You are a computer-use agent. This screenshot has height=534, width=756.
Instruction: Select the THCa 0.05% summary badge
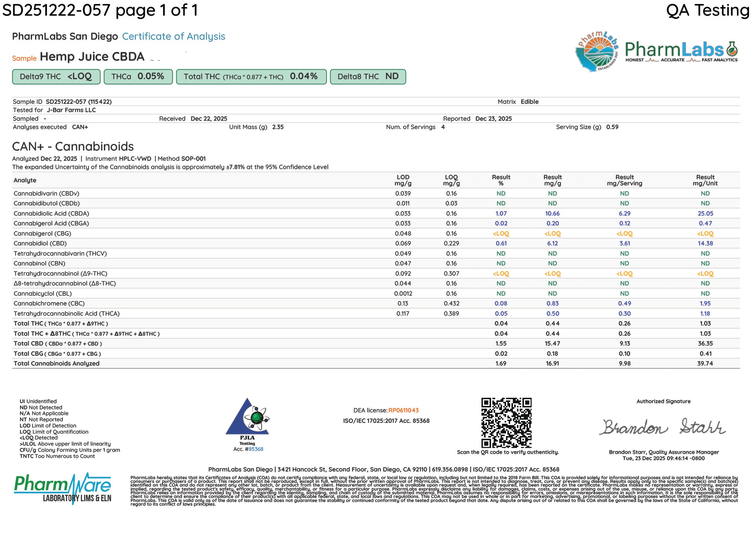(x=138, y=77)
